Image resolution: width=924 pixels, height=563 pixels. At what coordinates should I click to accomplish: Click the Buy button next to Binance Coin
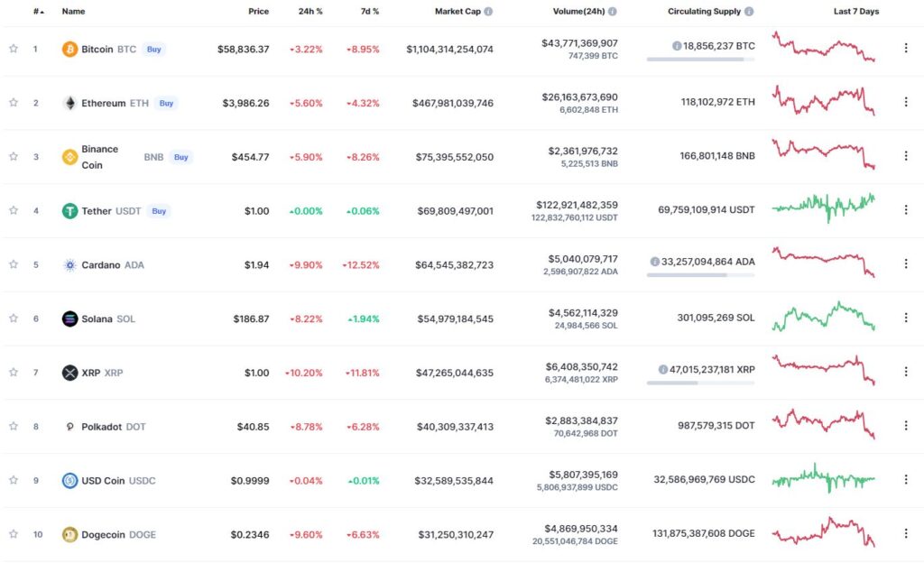tap(180, 157)
